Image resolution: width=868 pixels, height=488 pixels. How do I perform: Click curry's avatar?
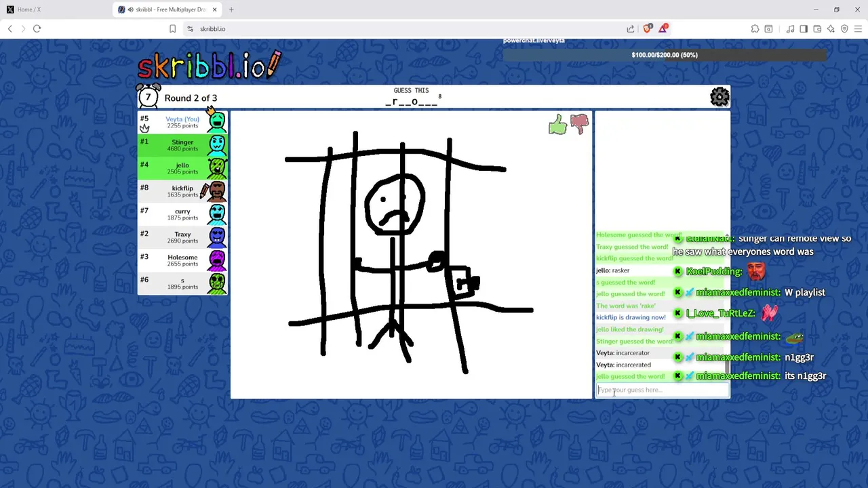217,213
